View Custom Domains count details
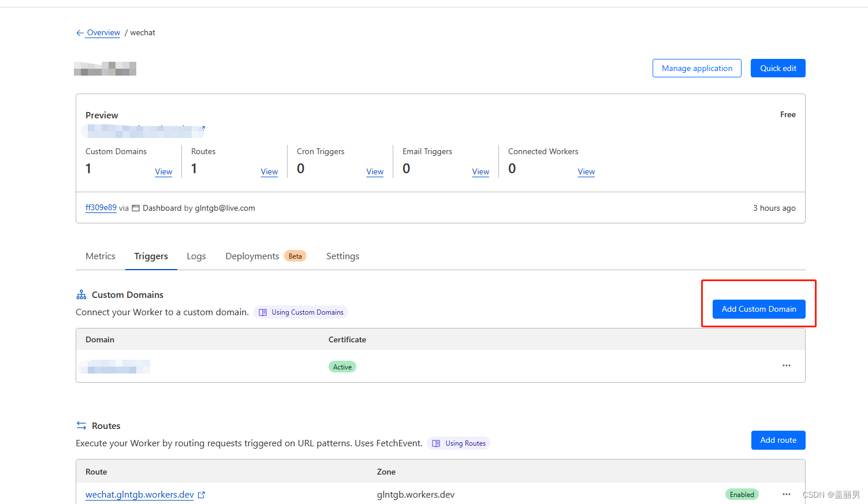This screenshot has width=868, height=504. tap(163, 172)
